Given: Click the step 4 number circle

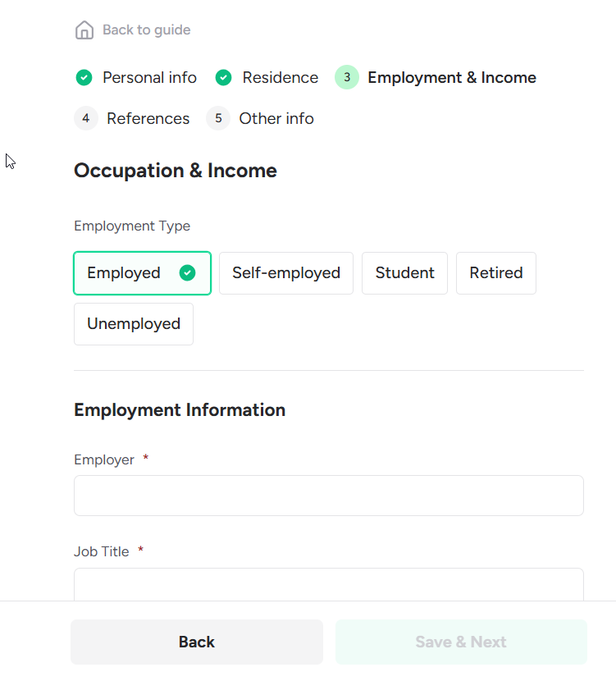Looking at the screenshot, I should click(x=86, y=119).
